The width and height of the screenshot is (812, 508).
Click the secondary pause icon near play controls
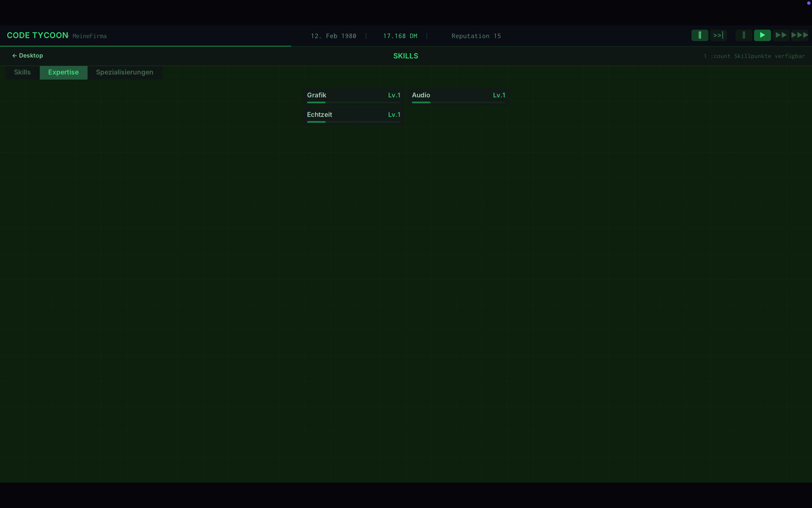click(743, 35)
